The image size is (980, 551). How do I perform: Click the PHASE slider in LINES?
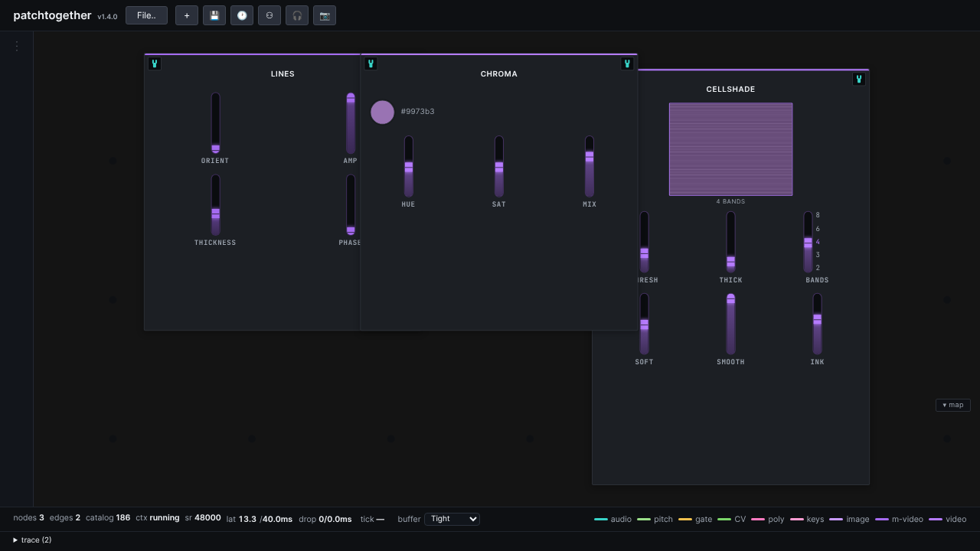[351, 205]
